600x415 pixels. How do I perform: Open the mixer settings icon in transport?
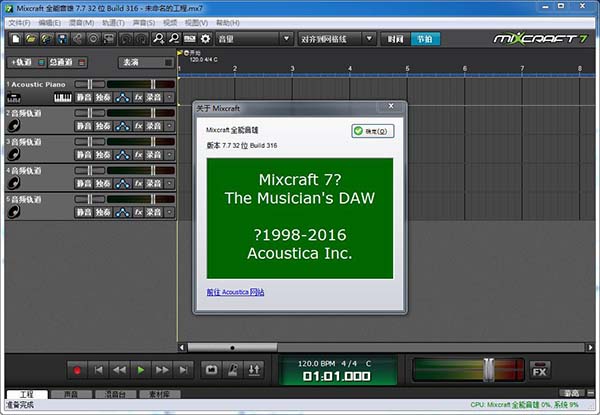click(254, 370)
